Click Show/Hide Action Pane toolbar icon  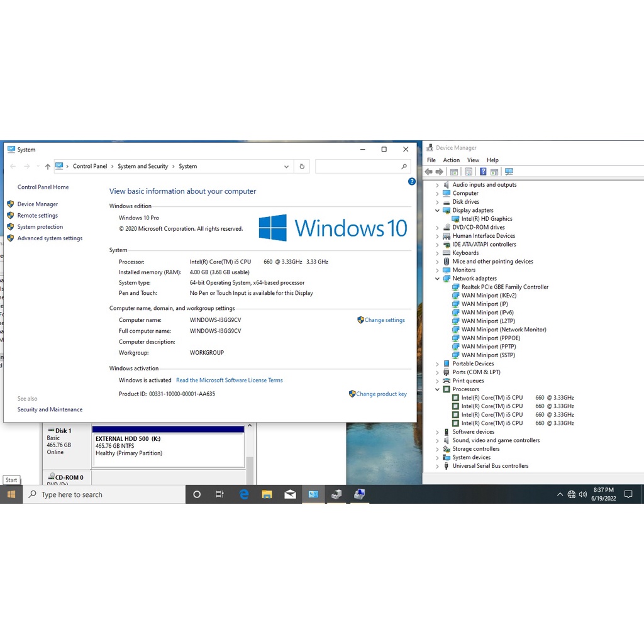(x=494, y=172)
